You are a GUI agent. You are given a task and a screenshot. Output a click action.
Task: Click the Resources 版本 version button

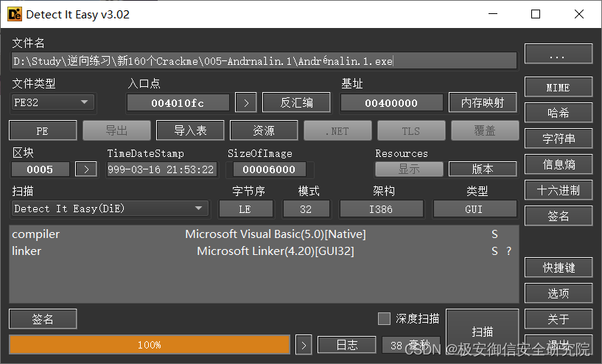pos(483,169)
